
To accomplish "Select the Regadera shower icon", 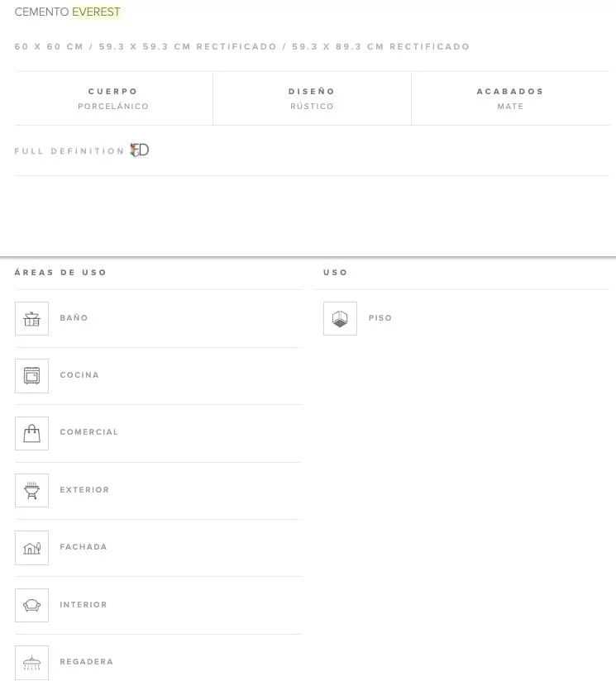I will (31, 662).
